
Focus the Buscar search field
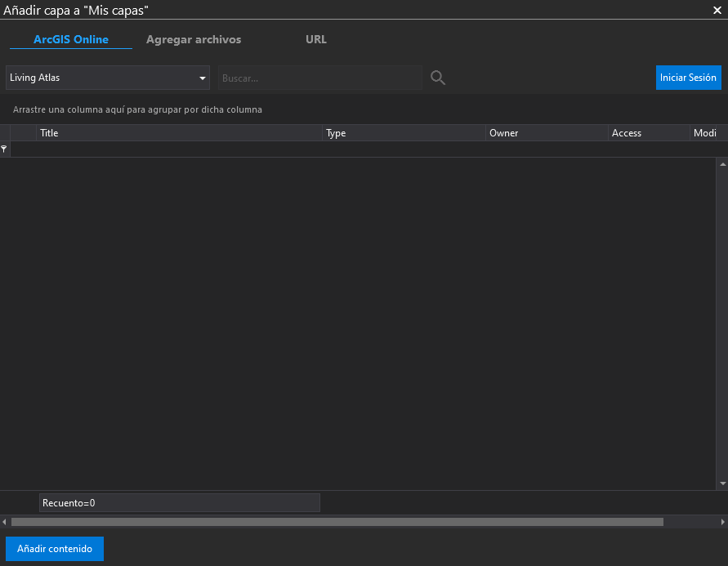tap(319, 78)
